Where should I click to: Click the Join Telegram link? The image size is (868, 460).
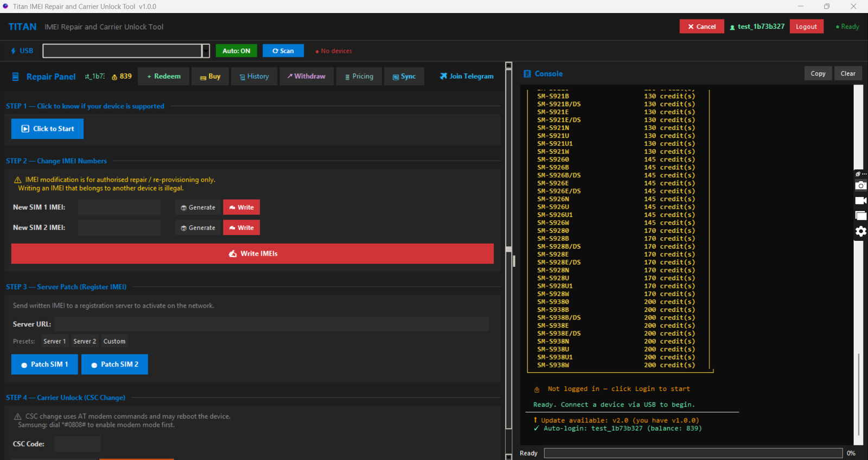(x=467, y=76)
